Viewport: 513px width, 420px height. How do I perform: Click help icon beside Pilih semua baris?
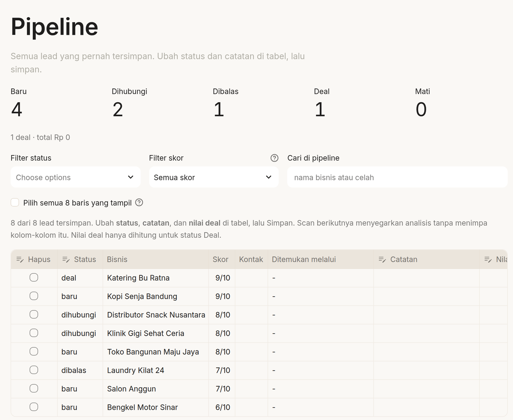pos(139,202)
